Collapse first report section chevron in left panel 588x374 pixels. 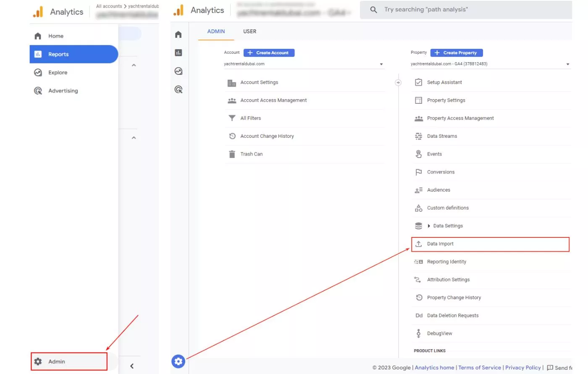pos(134,65)
